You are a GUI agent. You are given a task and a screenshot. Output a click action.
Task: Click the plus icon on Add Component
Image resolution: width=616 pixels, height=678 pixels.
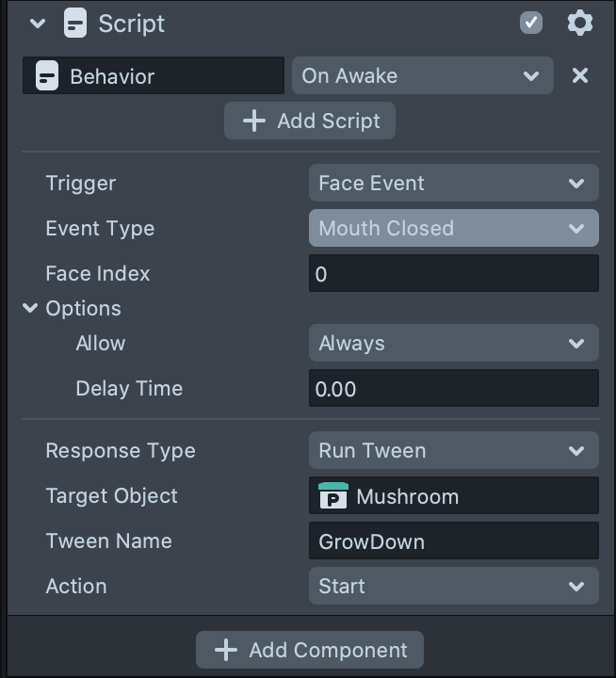tap(225, 650)
